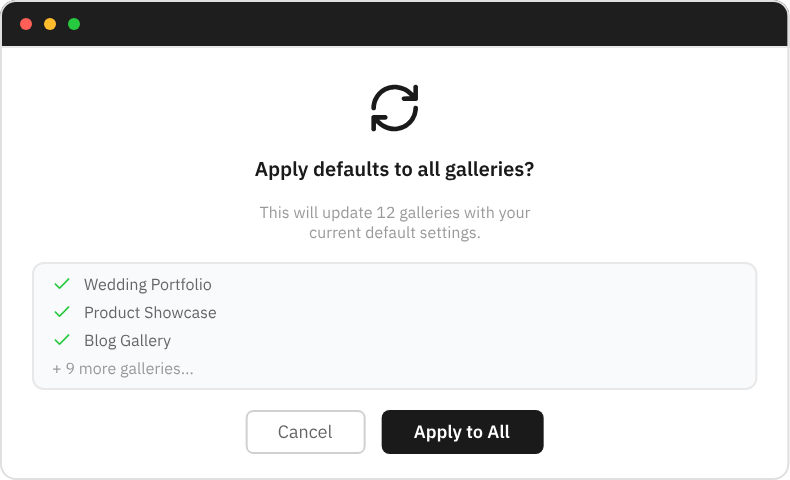This screenshot has width=790, height=480.
Task: Click green checkmark beside Wedding Portfolio
Action: click(x=62, y=285)
